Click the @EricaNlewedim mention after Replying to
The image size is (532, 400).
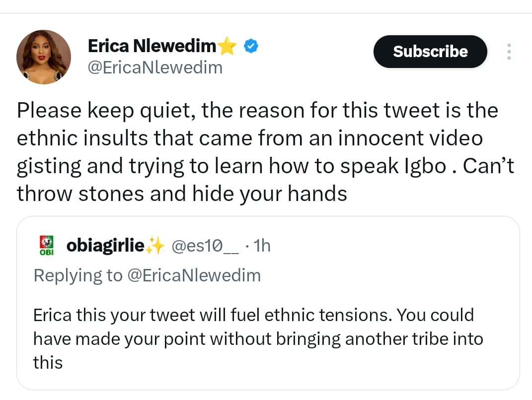click(194, 275)
